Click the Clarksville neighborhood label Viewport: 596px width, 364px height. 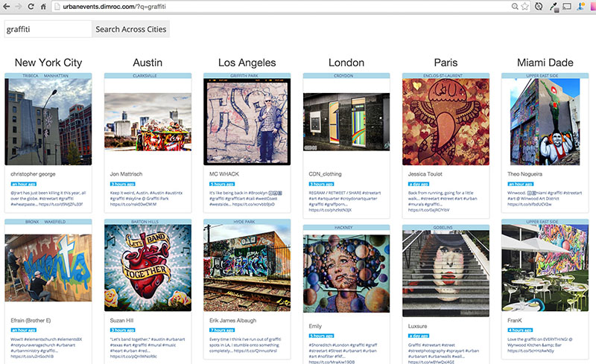pyautogui.click(x=148, y=76)
